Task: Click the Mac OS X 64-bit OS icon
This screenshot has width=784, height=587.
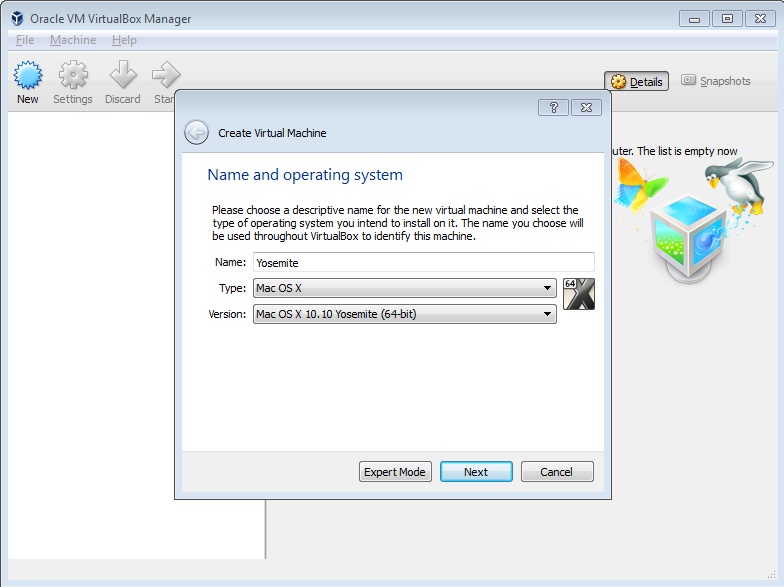Action: click(x=578, y=294)
